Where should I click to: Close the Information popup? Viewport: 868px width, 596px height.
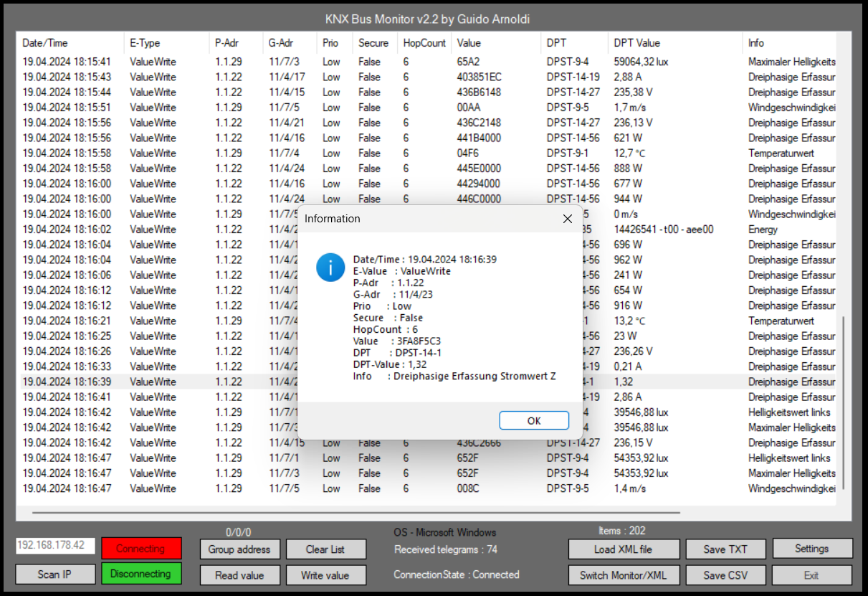(x=567, y=219)
